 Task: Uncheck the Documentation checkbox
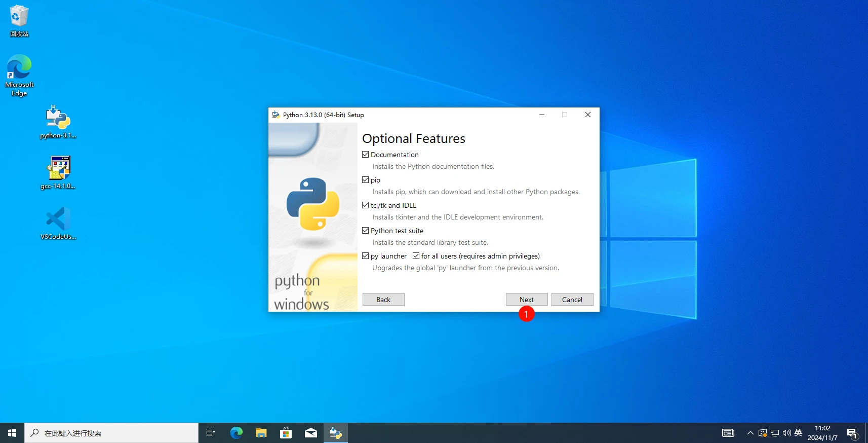(x=366, y=155)
